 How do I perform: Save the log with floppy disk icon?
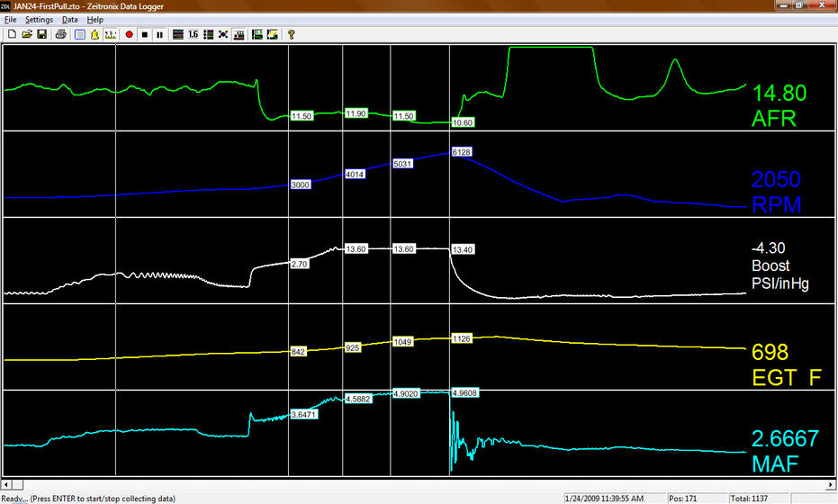point(41,35)
